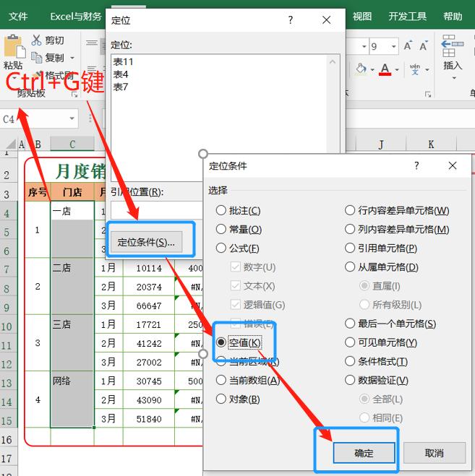Toggle the 文本(X) checkbox
Screen dimensions: 475x476
[236, 285]
